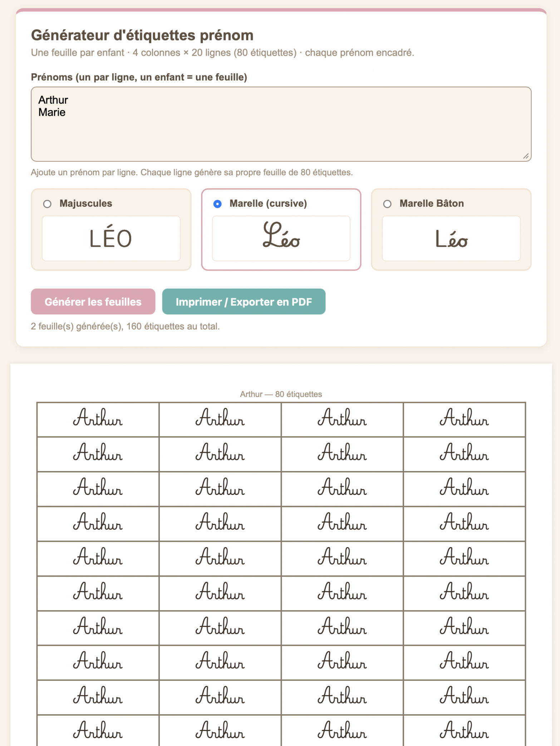Click the word Marie in the textarea
560x746 pixels.
[52, 112]
